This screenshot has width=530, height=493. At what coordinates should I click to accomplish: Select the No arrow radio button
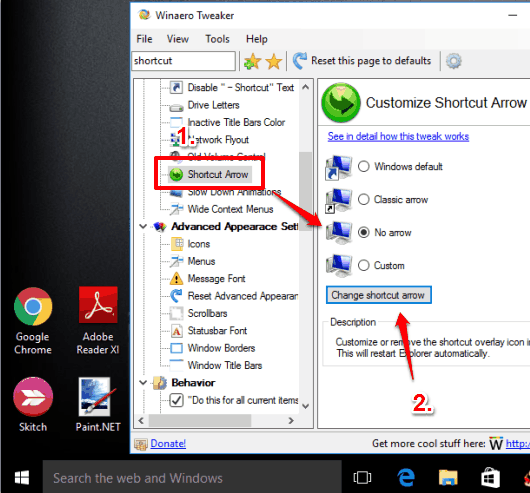(364, 232)
